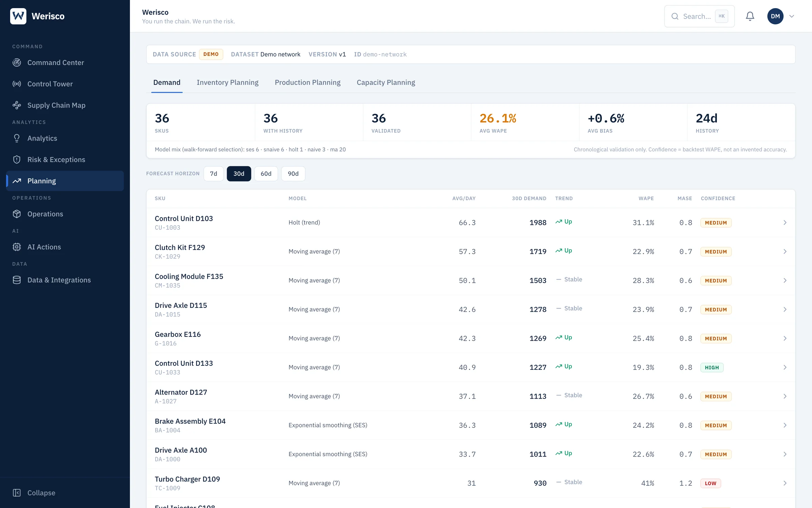Click the DM user avatar
The image size is (812, 508).
775,16
